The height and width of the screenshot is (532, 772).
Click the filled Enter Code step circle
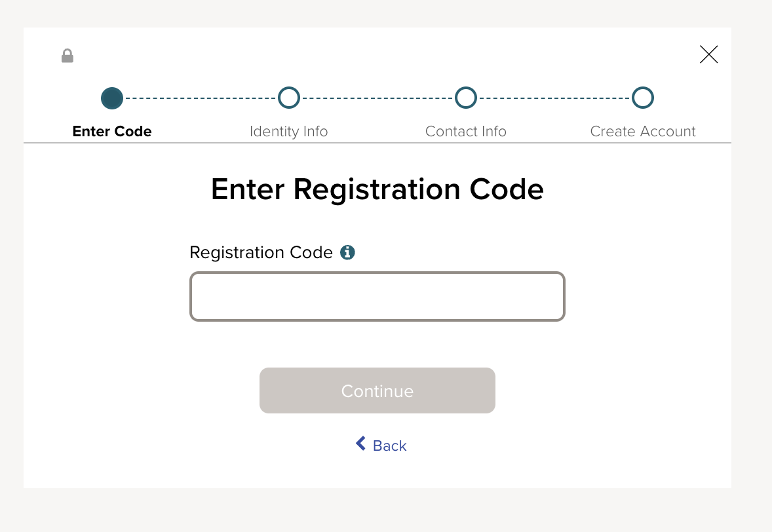click(x=112, y=98)
